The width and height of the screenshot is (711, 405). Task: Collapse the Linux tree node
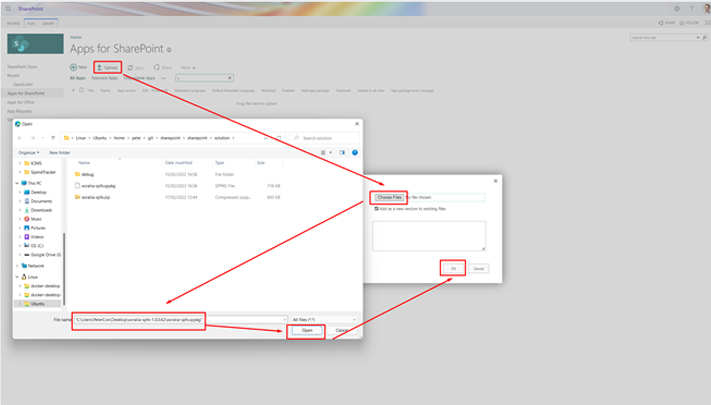pyautogui.click(x=17, y=277)
